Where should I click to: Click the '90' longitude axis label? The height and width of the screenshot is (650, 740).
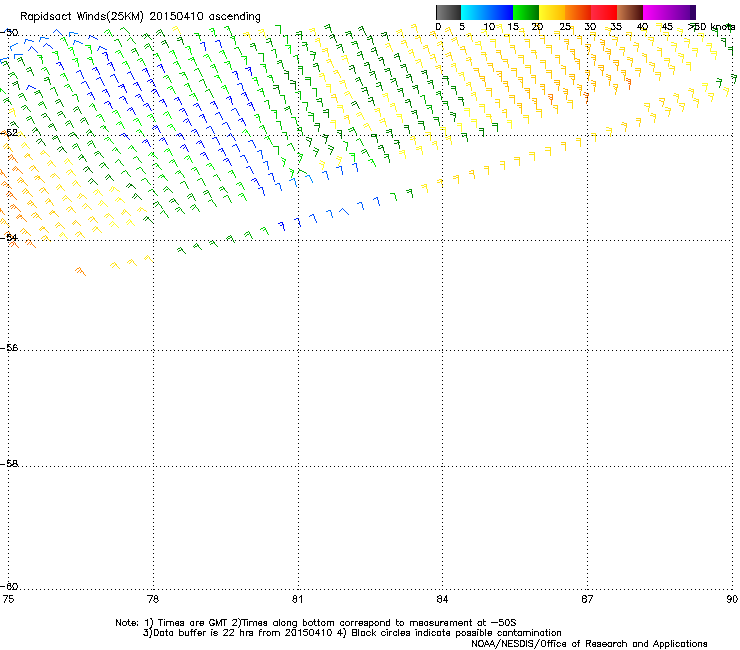point(732,599)
